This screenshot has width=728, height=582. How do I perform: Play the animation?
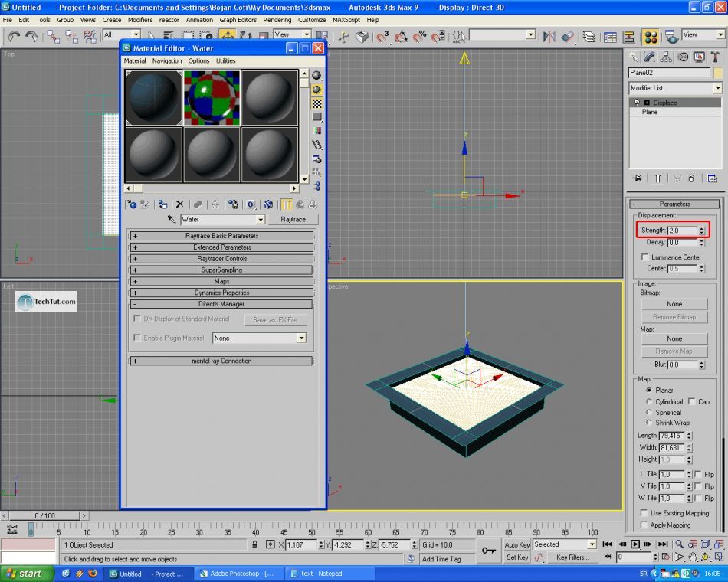pyautogui.click(x=636, y=544)
